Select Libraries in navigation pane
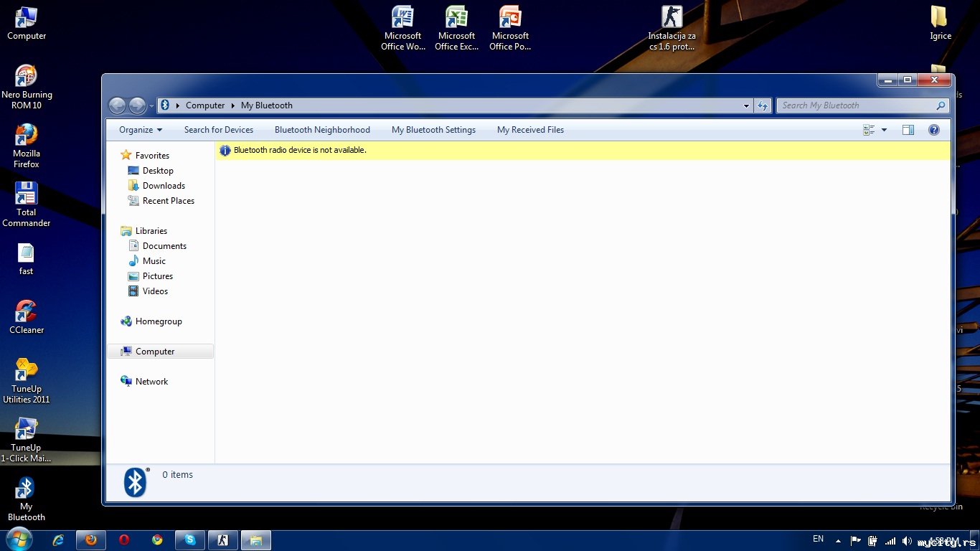The height and width of the screenshot is (551, 980). point(151,231)
